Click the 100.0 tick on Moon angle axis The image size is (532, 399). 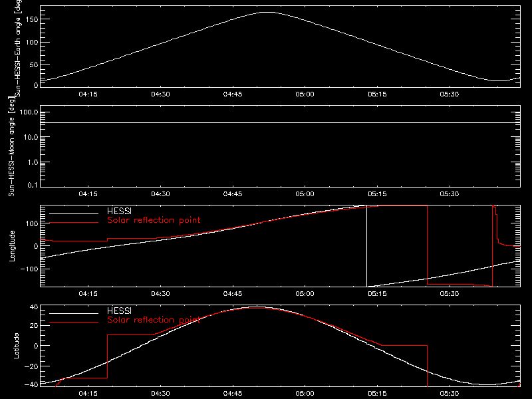coord(29,112)
